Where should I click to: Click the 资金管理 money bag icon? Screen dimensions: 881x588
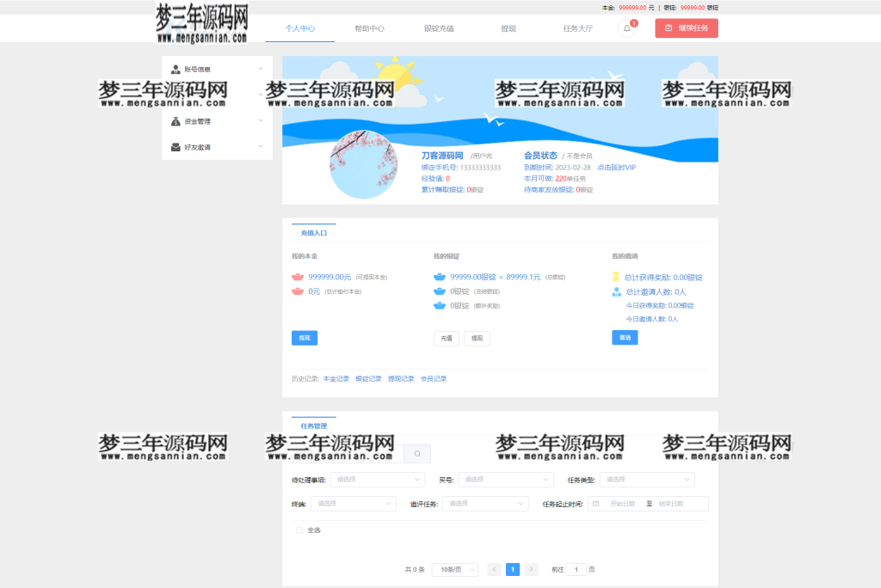[x=176, y=121]
